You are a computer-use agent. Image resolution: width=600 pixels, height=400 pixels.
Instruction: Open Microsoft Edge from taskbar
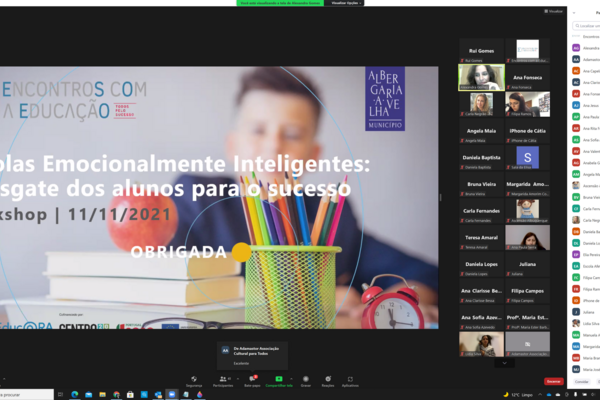(75, 394)
